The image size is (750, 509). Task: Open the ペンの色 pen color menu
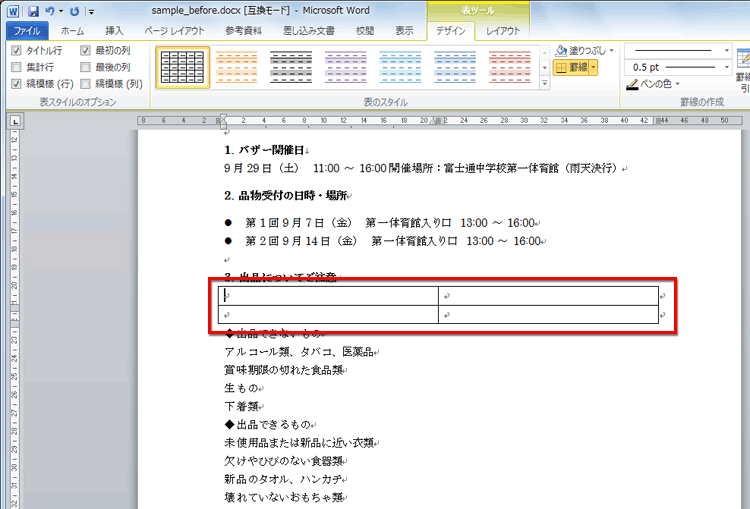click(x=652, y=84)
